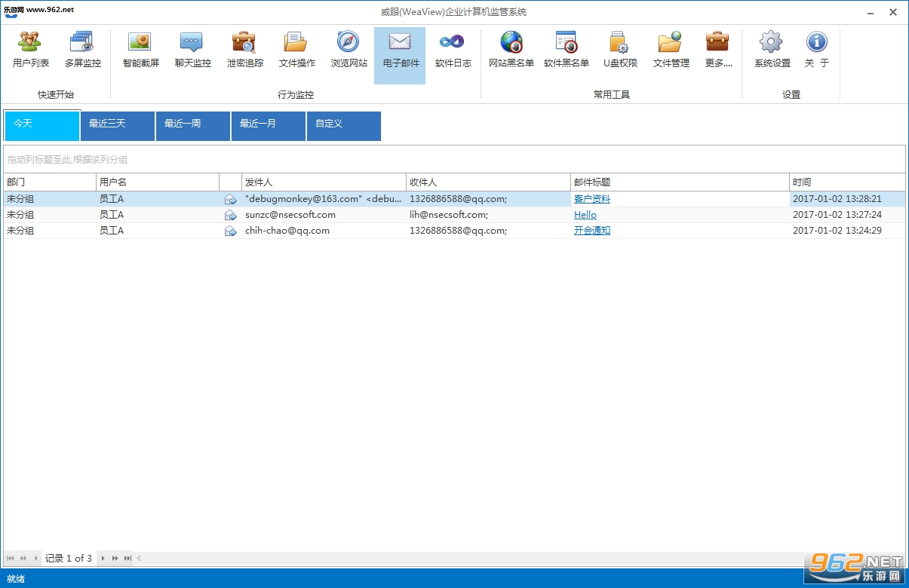This screenshot has height=588, width=909.
Task: Select time cell 2017-01-02 13:24:29
Action: [847, 231]
